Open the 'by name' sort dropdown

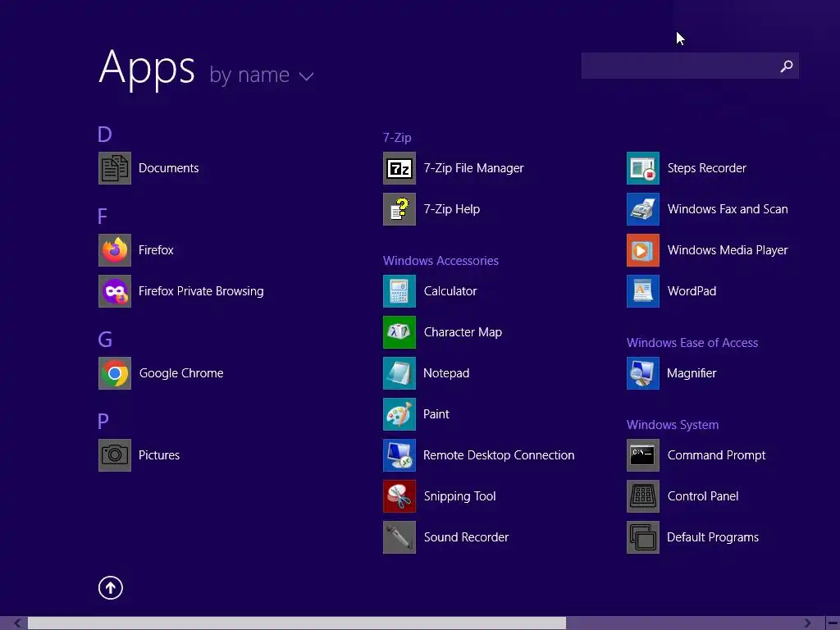pyautogui.click(x=261, y=75)
